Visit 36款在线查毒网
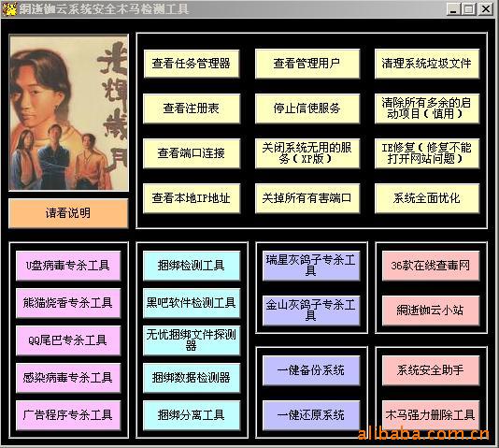This screenshot has width=499, height=448. [x=431, y=266]
